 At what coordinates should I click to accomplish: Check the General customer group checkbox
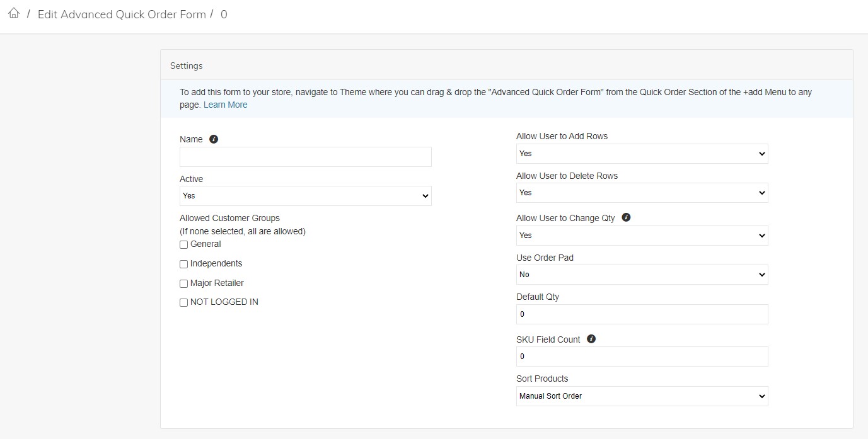pyautogui.click(x=184, y=245)
